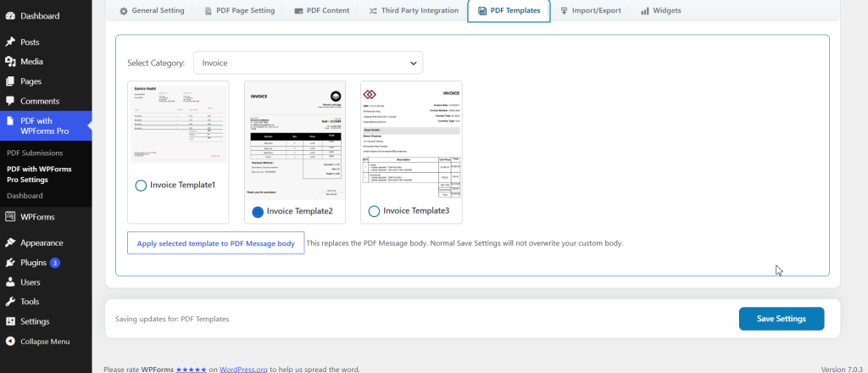
Task: Click the page icon on PDF Page Setting tab
Action: 209,10
